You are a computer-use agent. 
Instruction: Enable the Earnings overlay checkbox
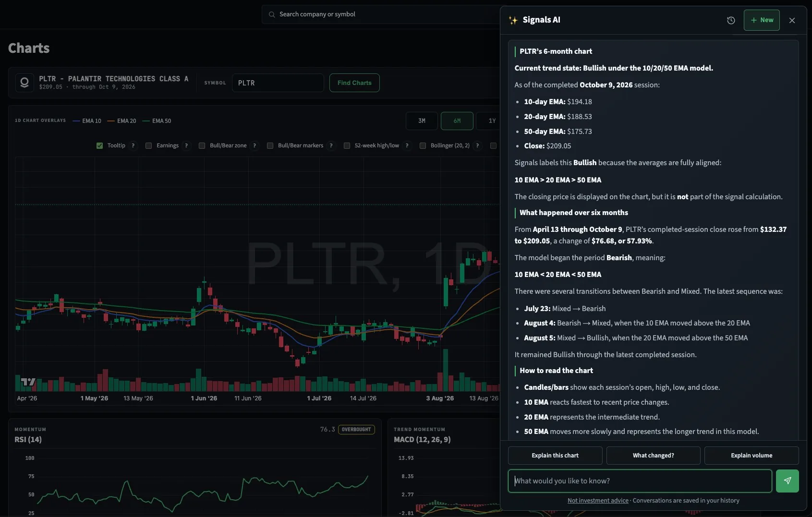coord(148,145)
